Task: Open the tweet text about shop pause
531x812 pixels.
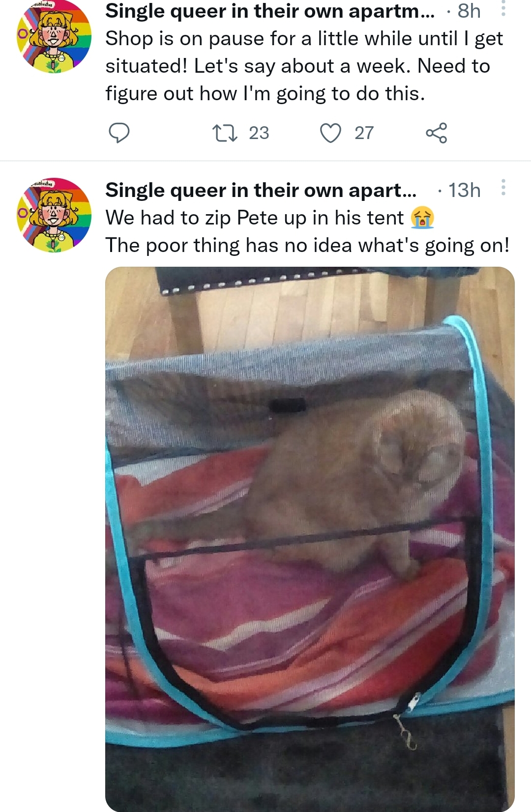Action: tap(304, 66)
